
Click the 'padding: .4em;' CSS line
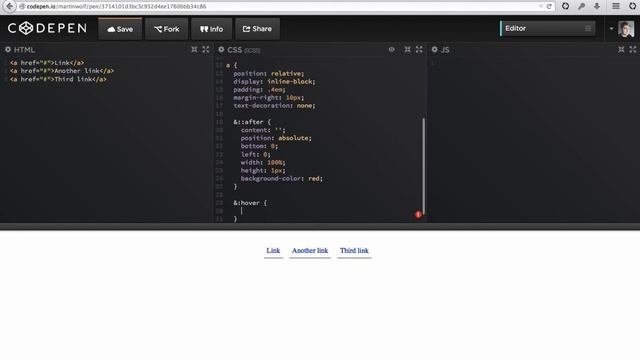pyautogui.click(x=259, y=90)
